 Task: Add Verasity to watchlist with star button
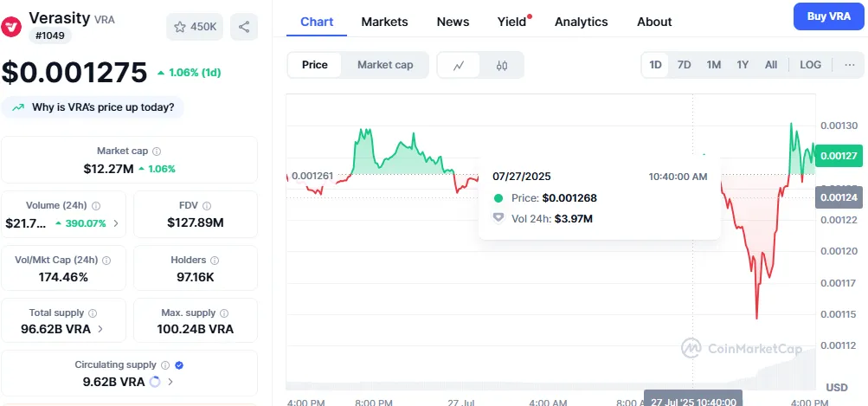196,27
